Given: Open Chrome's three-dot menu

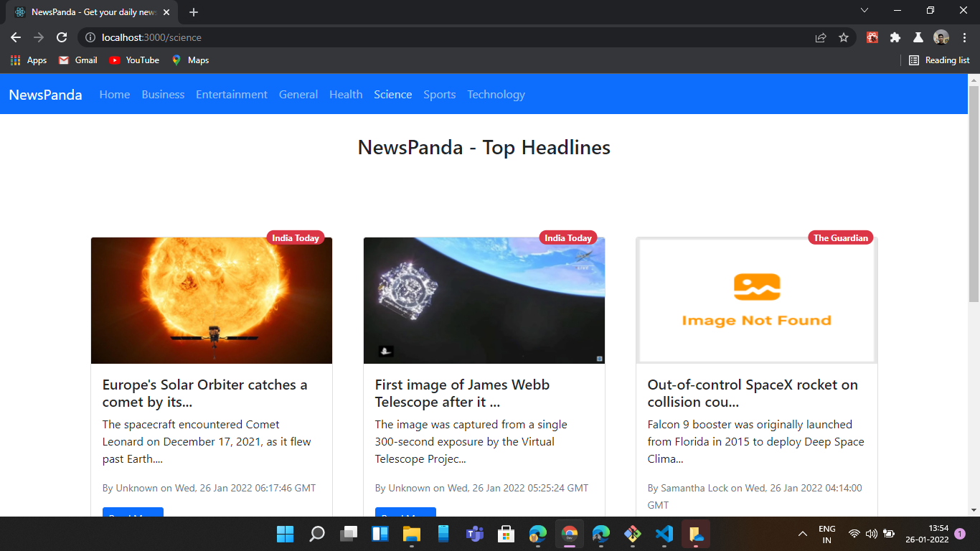Looking at the screenshot, I should [x=964, y=37].
